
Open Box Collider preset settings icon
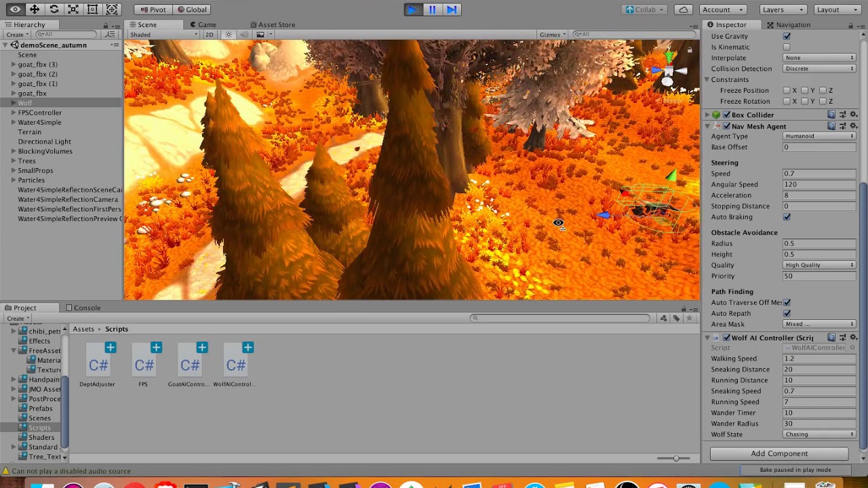point(843,115)
